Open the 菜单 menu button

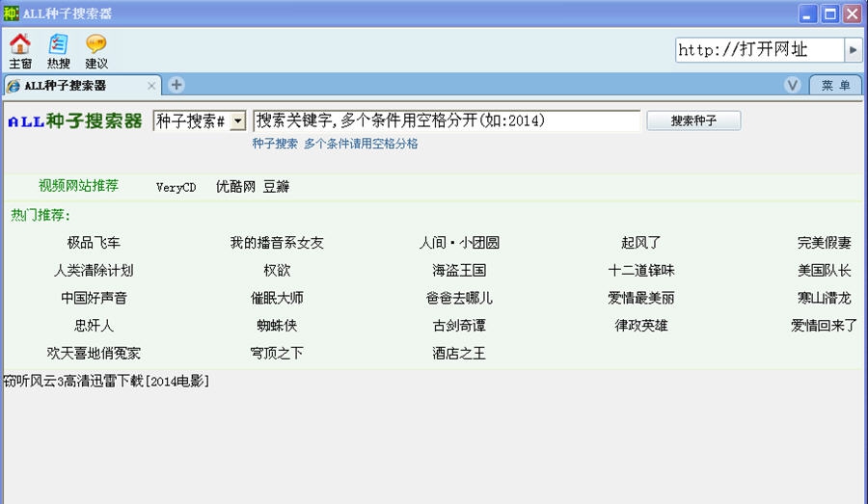point(835,85)
